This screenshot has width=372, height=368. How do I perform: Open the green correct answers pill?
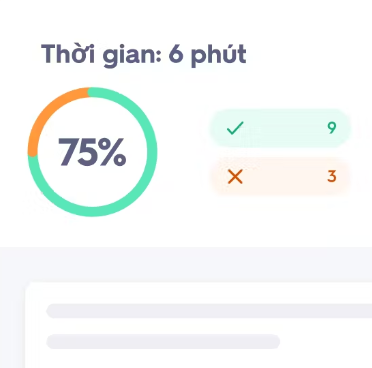[x=280, y=128]
